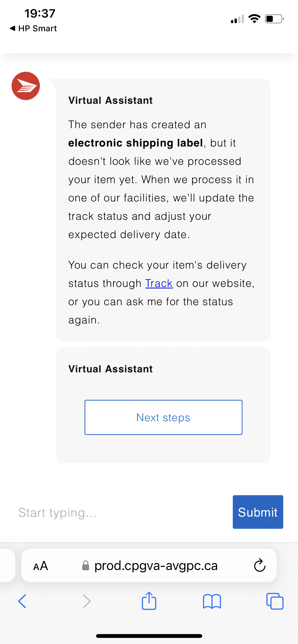Screen dimensions: 298x644
Task: Tap the prod.cpgva-avgpc.ca address bar
Action: pos(156,566)
